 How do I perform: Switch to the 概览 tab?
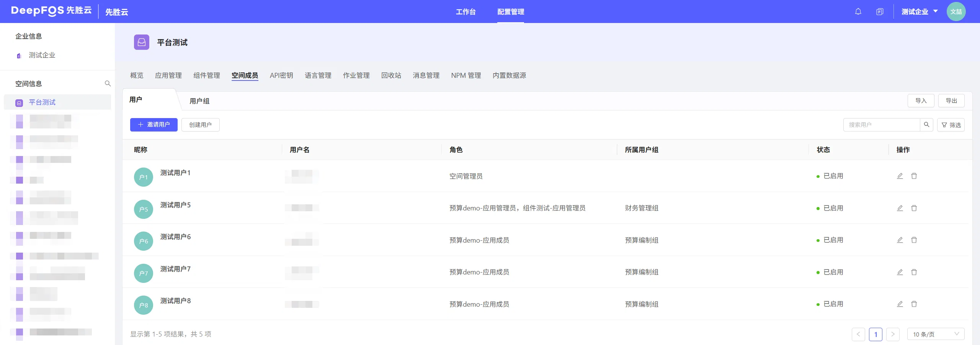(137, 76)
